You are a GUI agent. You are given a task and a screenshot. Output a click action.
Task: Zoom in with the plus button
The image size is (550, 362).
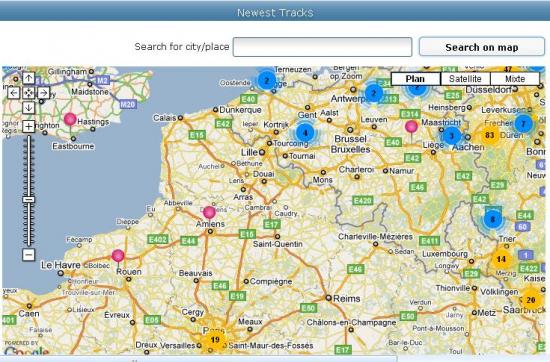[x=28, y=126]
